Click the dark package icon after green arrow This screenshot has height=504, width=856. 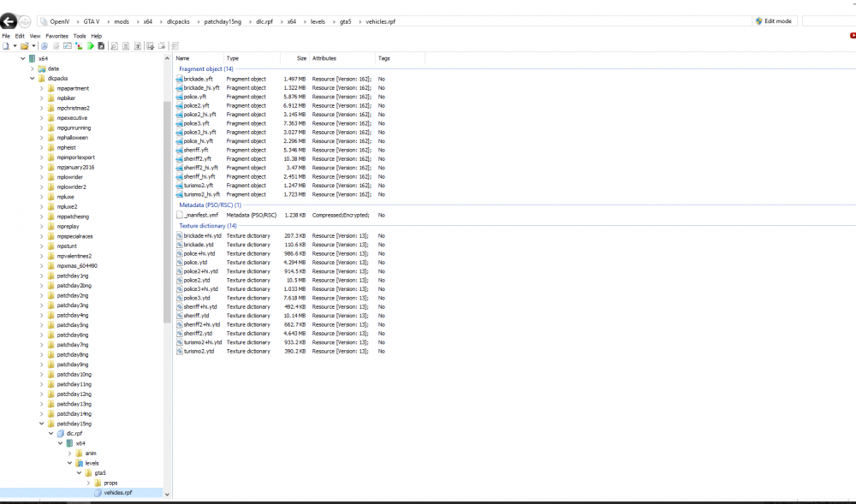pyautogui.click(x=101, y=46)
